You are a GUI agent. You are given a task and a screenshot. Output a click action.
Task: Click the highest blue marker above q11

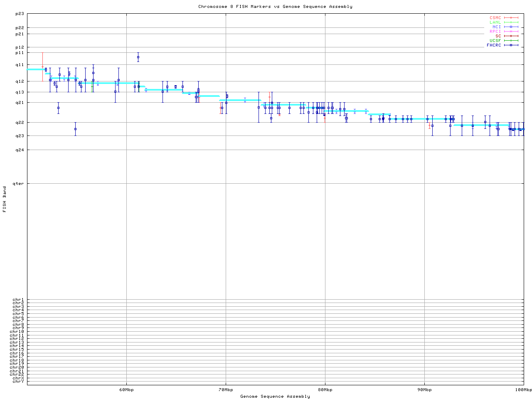[x=138, y=57]
